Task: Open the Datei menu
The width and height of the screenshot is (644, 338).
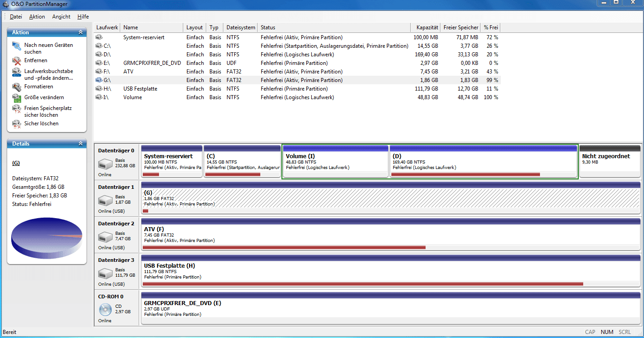Action: (16, 17)
